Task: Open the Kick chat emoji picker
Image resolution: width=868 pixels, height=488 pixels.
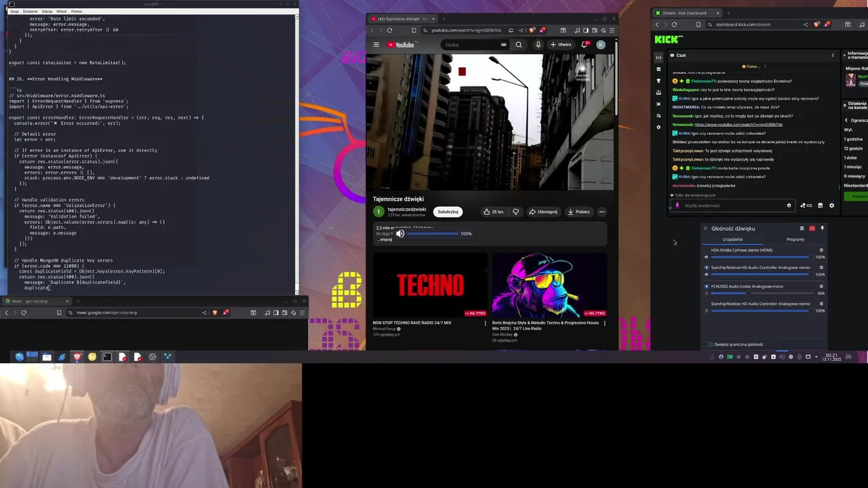Action: tap(789, 205)
